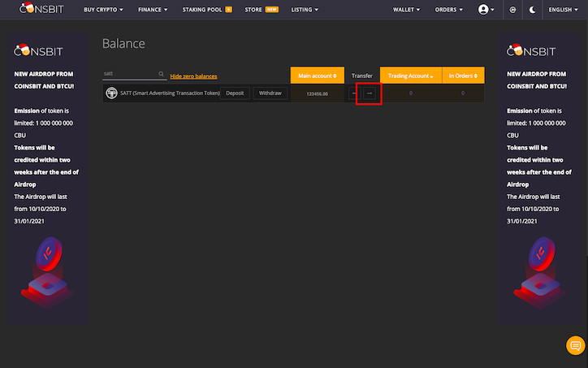The height and width of the screenshot is (368, 588).
Task: Click SATT (Smart Advertising Transaction Token) name
Action: [x=170, y=93]
